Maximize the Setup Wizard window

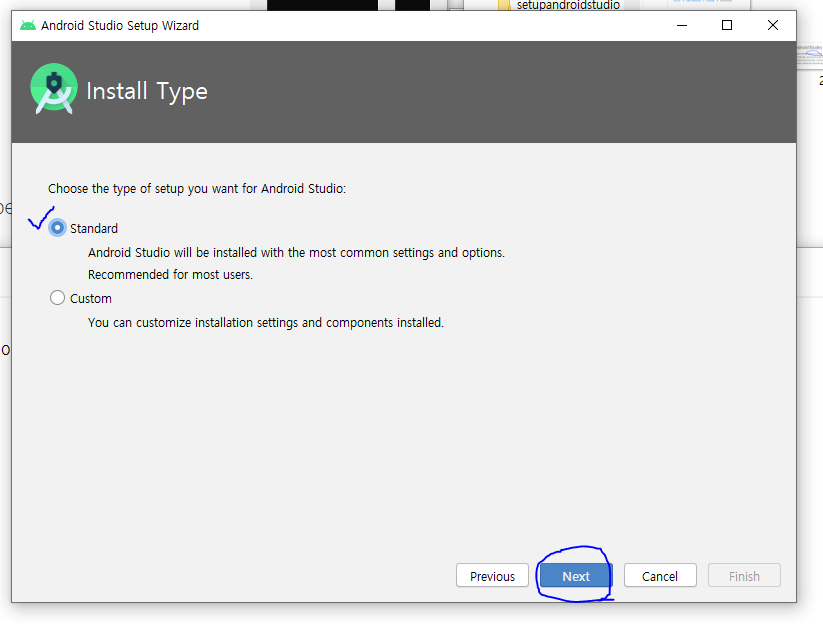(x=727, y=25)
